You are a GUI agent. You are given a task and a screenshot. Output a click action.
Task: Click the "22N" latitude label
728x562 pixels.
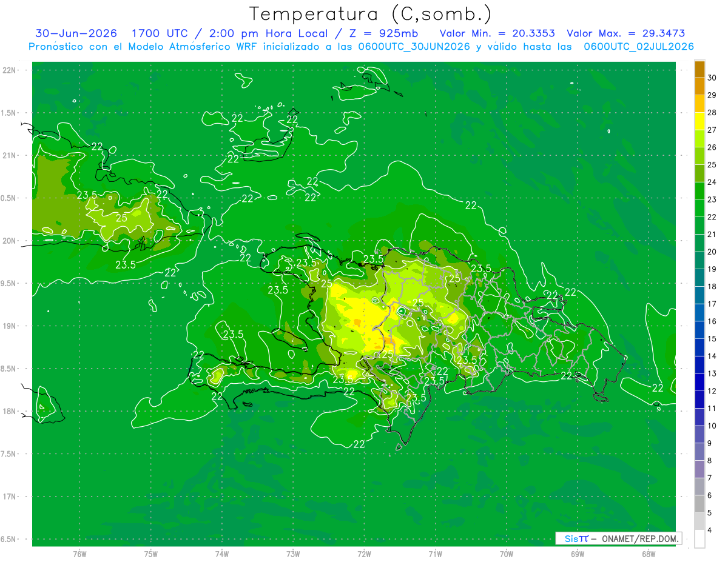(10, 70)
